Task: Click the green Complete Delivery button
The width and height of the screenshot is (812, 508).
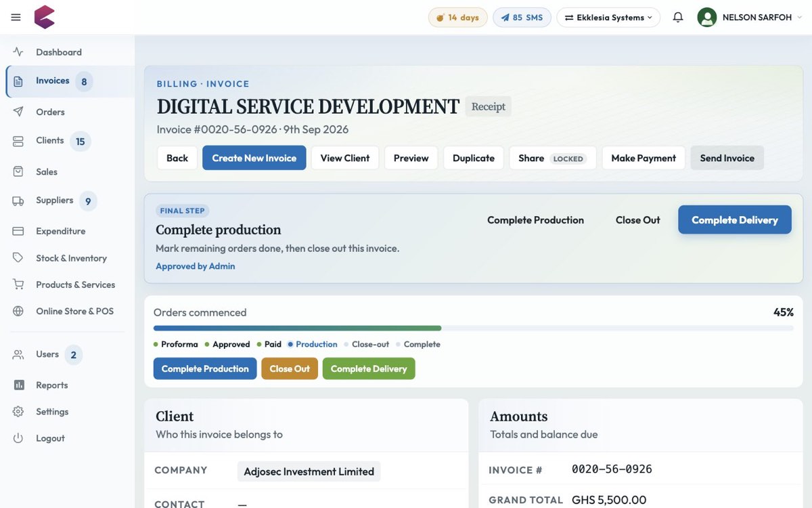Action: coord(369,368)
